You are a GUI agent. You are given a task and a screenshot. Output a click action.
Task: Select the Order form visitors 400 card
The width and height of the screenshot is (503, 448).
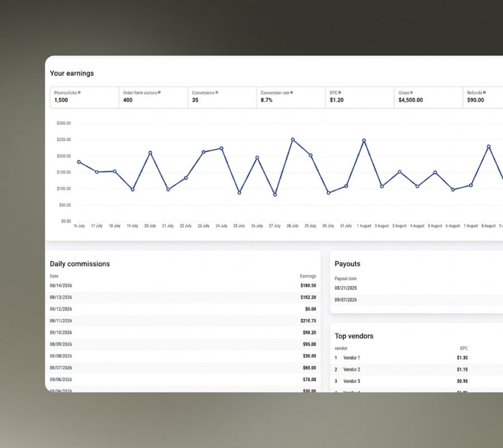153,97
